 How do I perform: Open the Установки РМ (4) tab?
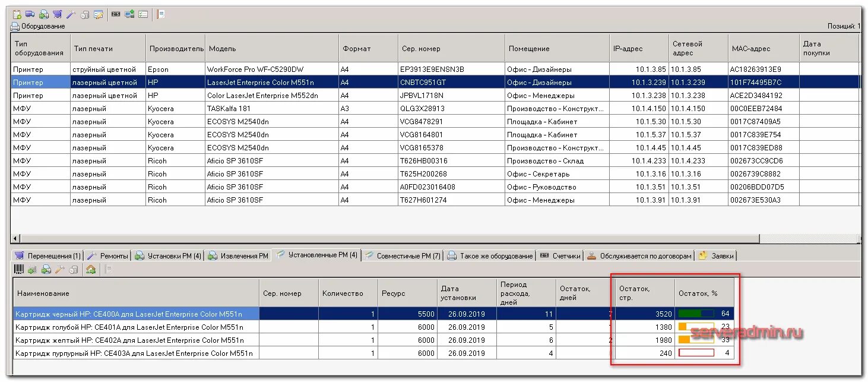[168, 256]
